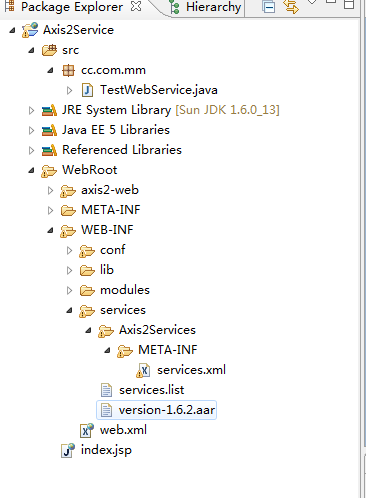Viewport: 366px width, 498px height.
Task: Click the index.jsp file icon
Action: [68, 450]
